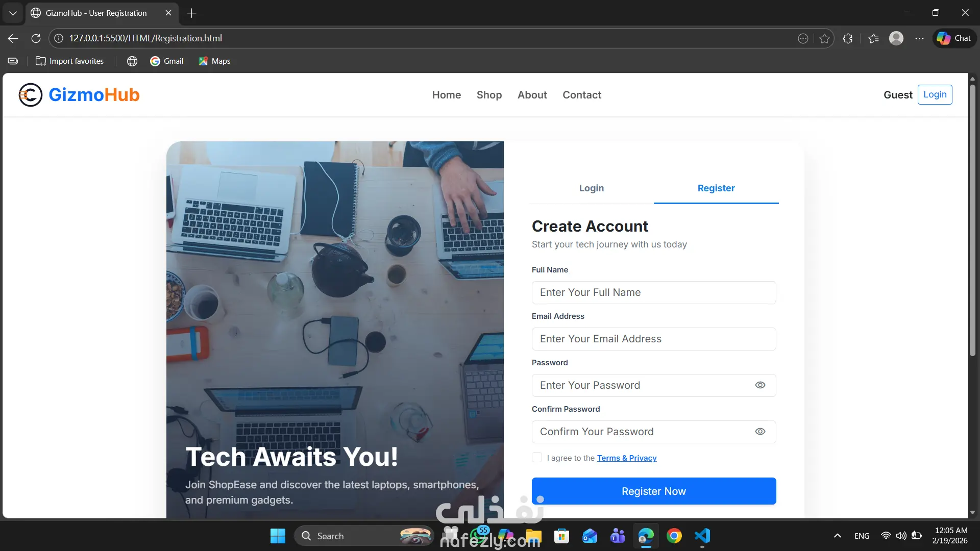Expand the browser tab search chevron
The width and height of the screenshot is (980, 551).
(13, 13)
